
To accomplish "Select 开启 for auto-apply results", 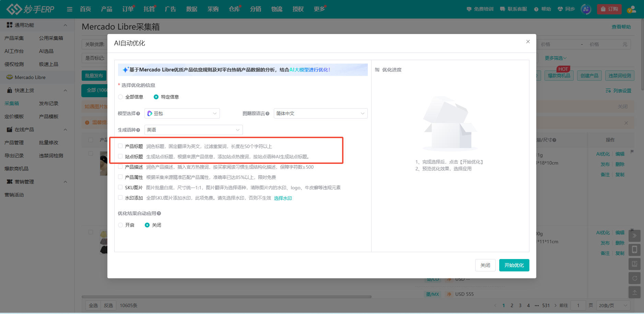I will tap(120, 225).
